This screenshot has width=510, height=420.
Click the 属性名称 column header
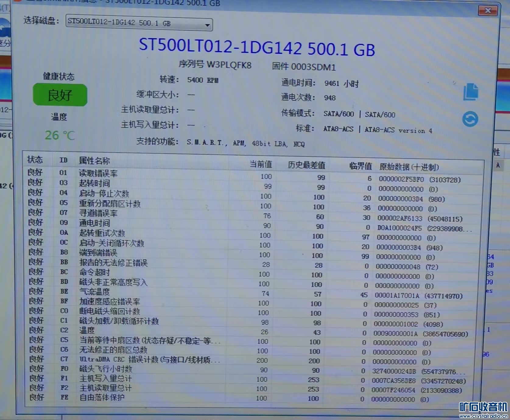[x=94, y=161]
